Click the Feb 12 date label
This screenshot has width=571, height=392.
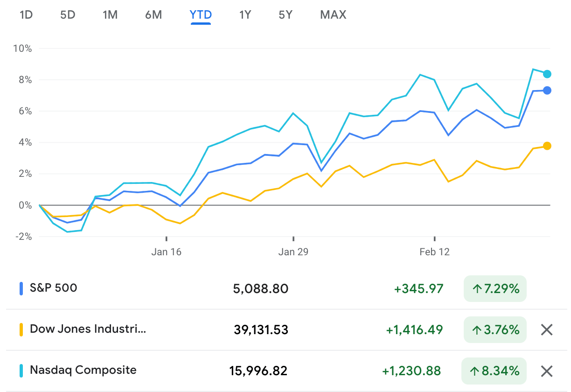434,252
